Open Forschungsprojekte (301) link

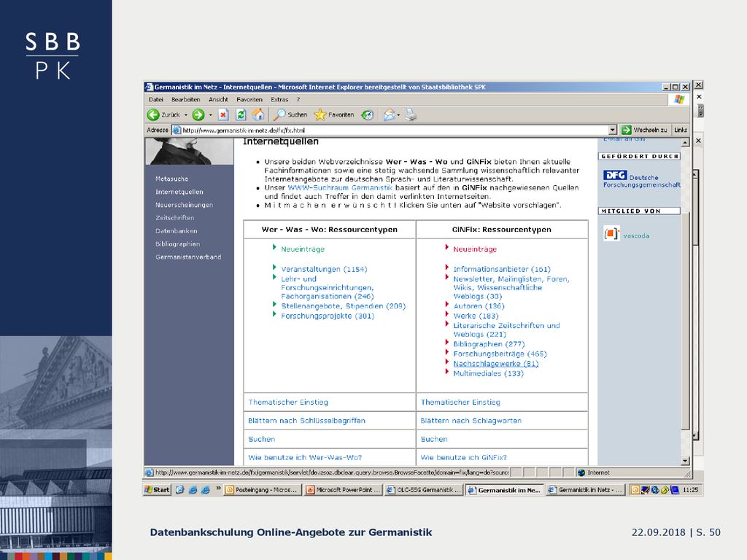(x=328, y=316)
